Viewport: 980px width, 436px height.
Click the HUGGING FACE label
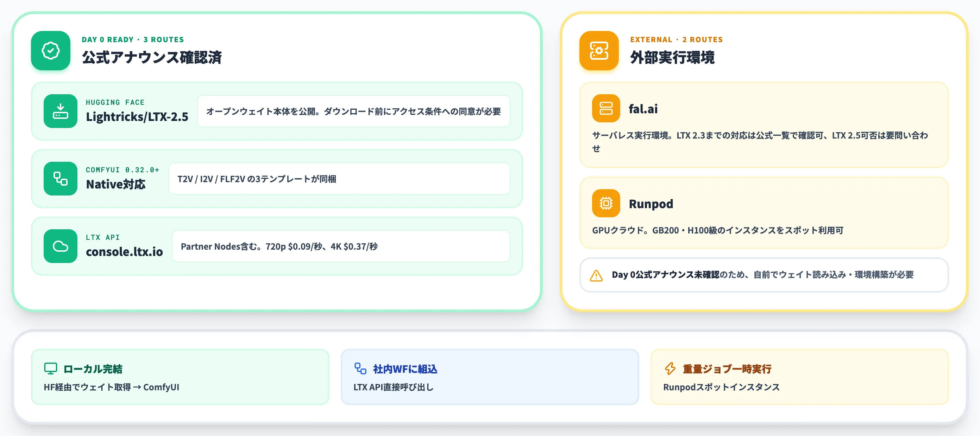click(115, 102)
